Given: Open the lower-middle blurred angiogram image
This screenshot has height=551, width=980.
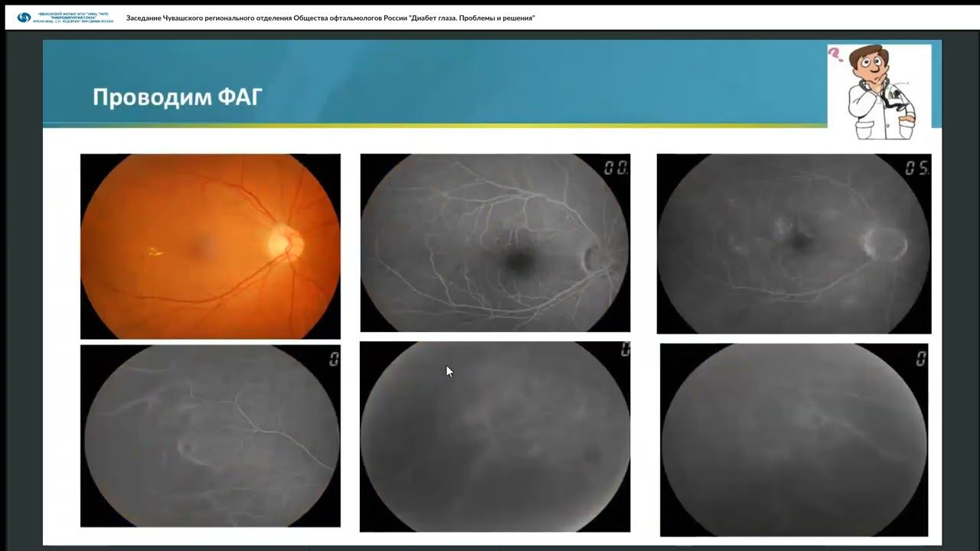Looking at the screenshot, I should [495, 436].
